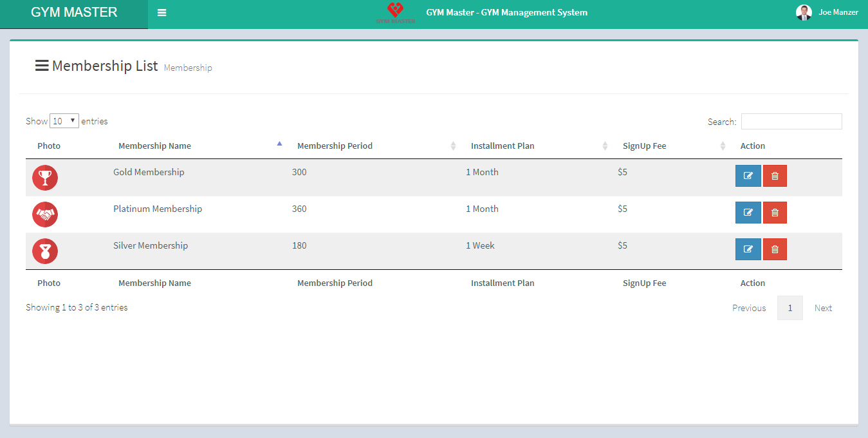Open Joe Manzer user profile menu

point(827,12)
